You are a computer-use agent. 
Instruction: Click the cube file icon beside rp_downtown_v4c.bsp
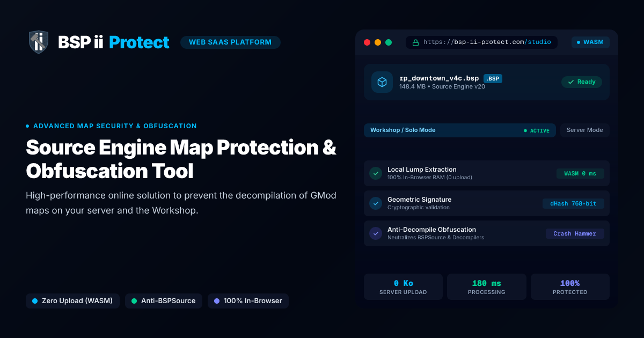point(382,82)
